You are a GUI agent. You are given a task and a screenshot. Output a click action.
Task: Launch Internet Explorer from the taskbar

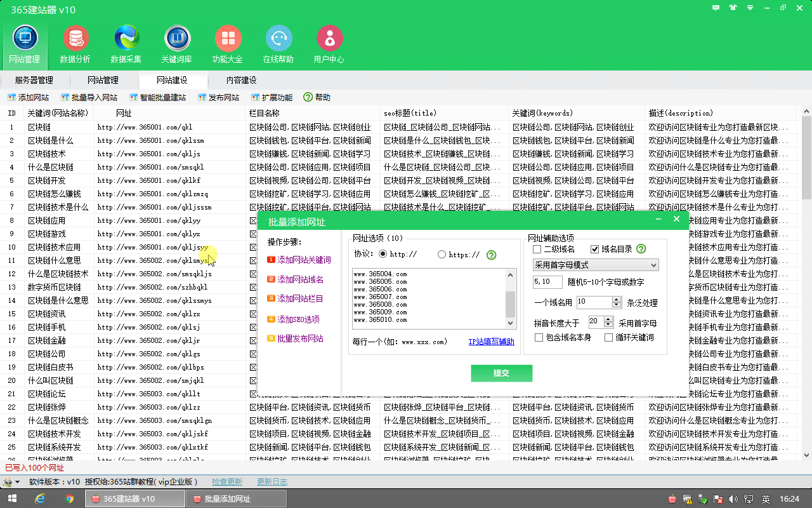tap(40, 498)
